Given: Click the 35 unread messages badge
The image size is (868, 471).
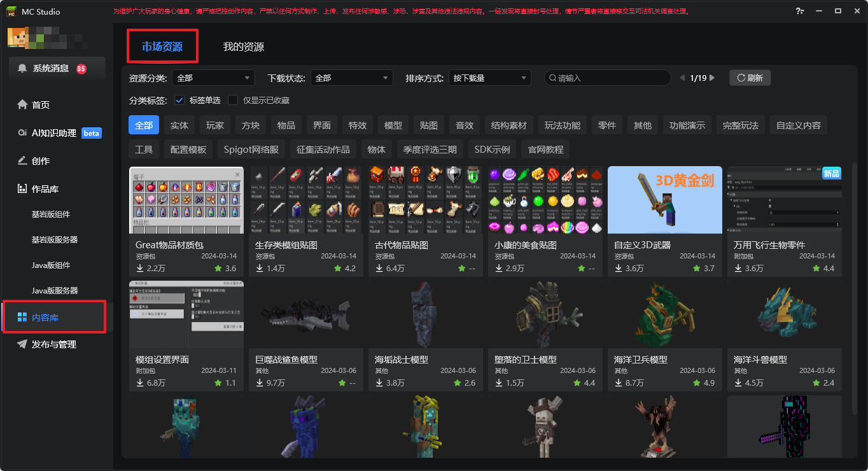Looking at the screenshot, I should pos(81,69).
